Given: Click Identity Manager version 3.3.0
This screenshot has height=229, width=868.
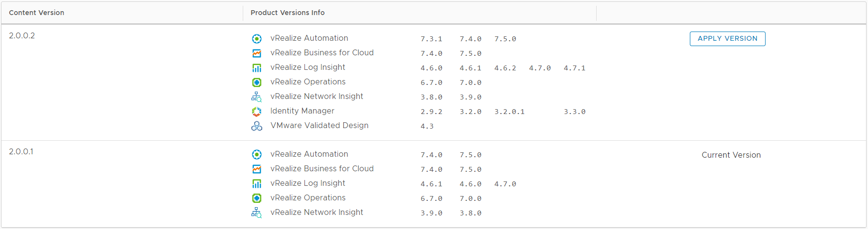Looking at the screenshot, I should coord(574,112).
